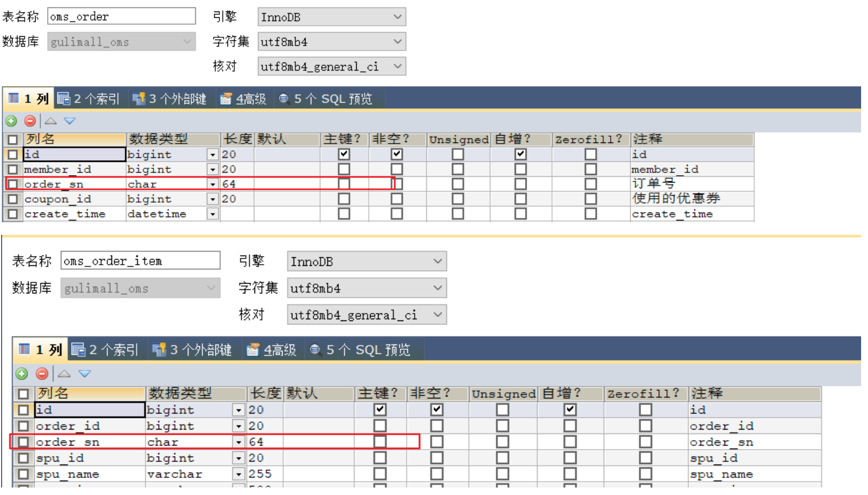
Task: Toggle primary key checkbox for member_id row
Action: 344,169
